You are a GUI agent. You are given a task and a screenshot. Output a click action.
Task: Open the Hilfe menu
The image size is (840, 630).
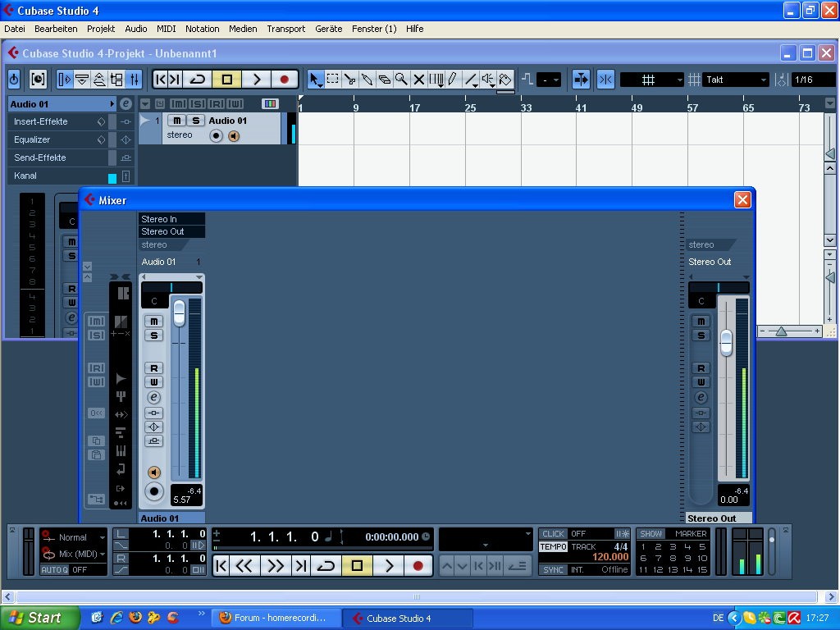(414, 29)
